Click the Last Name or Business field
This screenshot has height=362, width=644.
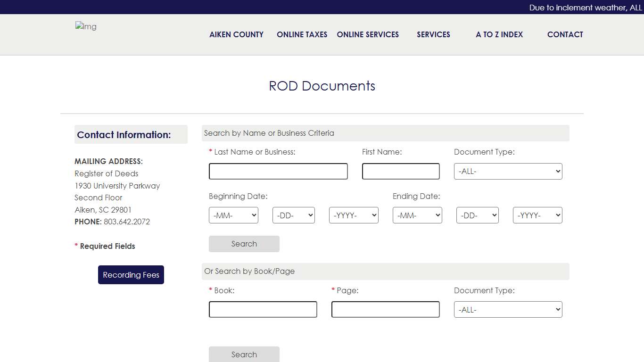tap(278, 171)
